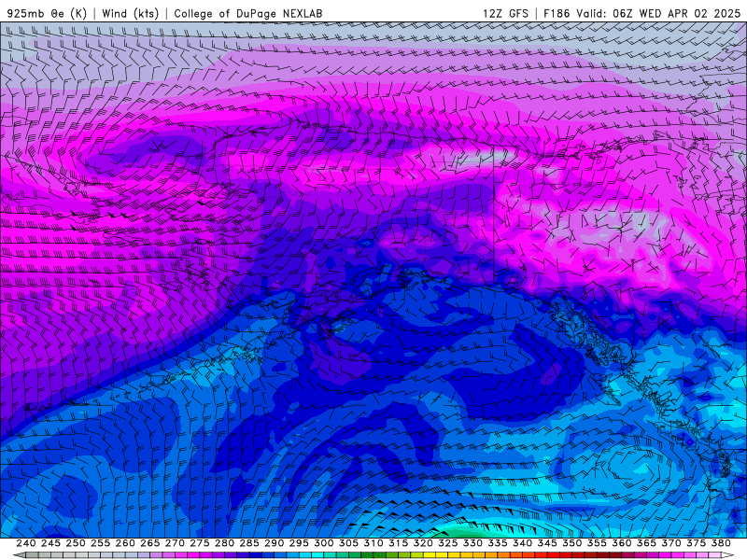Click the '12Z GFS' model run label
The height and width of the screenshot is (560, 747).
[505, 14]
